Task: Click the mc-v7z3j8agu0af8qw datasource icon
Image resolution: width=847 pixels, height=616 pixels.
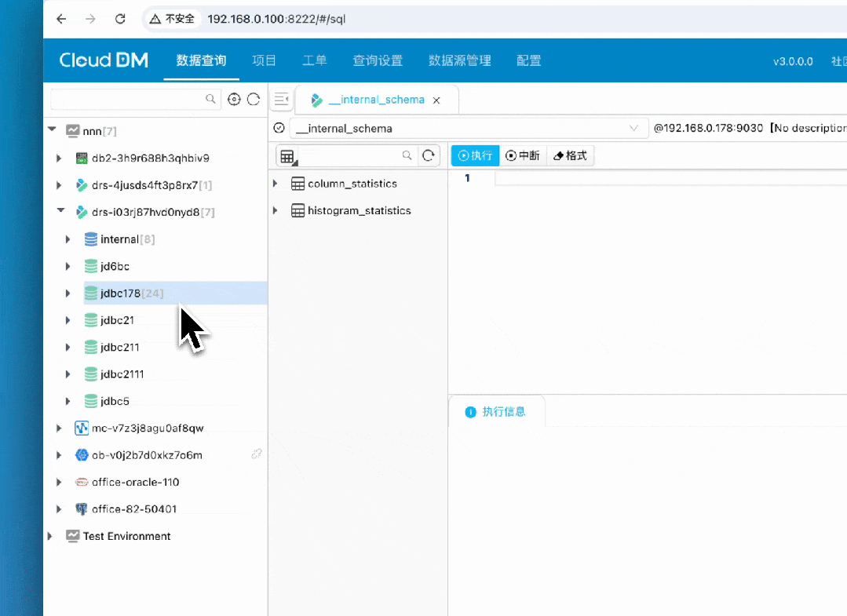Action: coord(82,428)
